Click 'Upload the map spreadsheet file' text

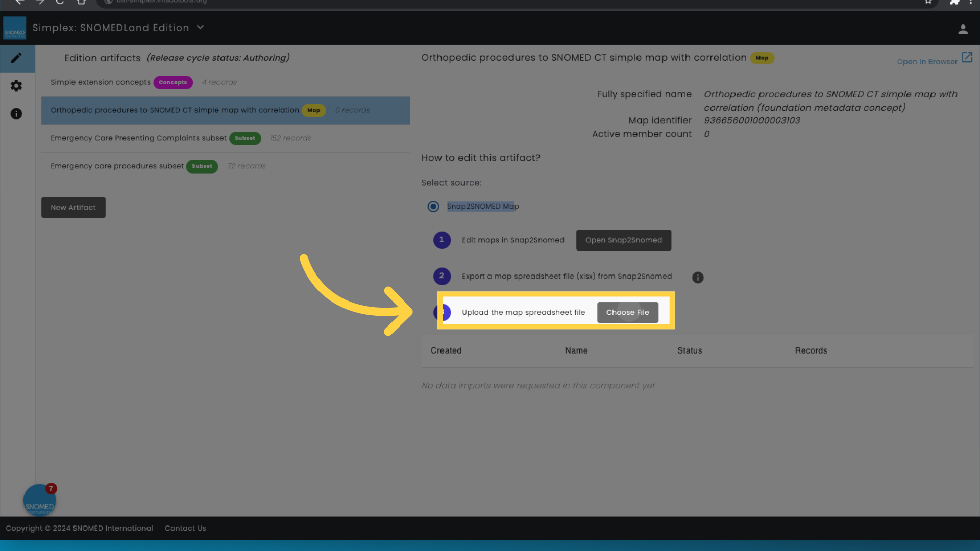pos(524,313)
